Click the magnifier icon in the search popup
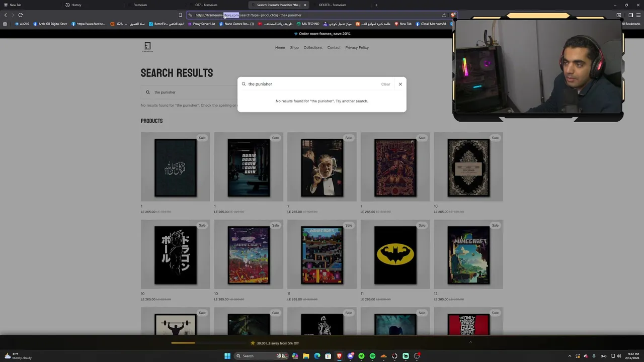 tap(244, 84)
